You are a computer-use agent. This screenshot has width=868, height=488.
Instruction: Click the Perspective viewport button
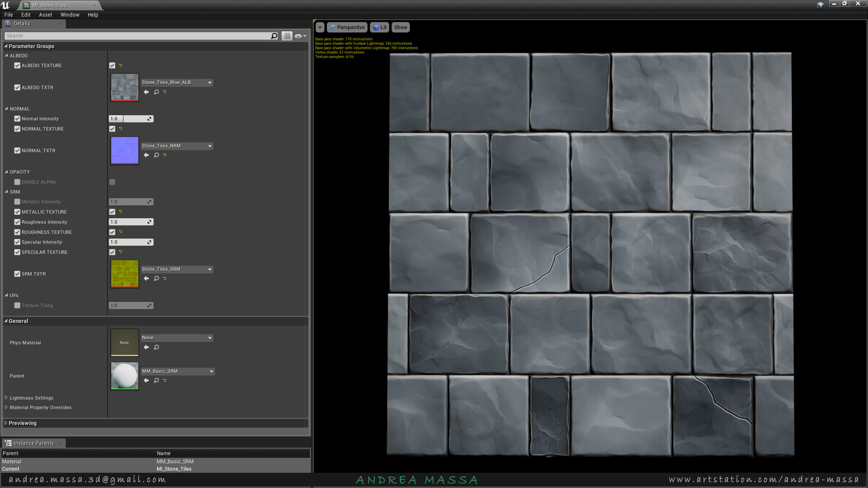[x=347, y=27]
